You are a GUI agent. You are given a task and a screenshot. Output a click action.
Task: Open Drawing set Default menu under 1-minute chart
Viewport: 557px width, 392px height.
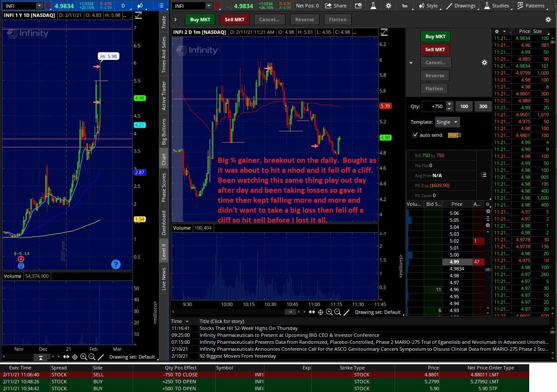click(x=378, y=312)
